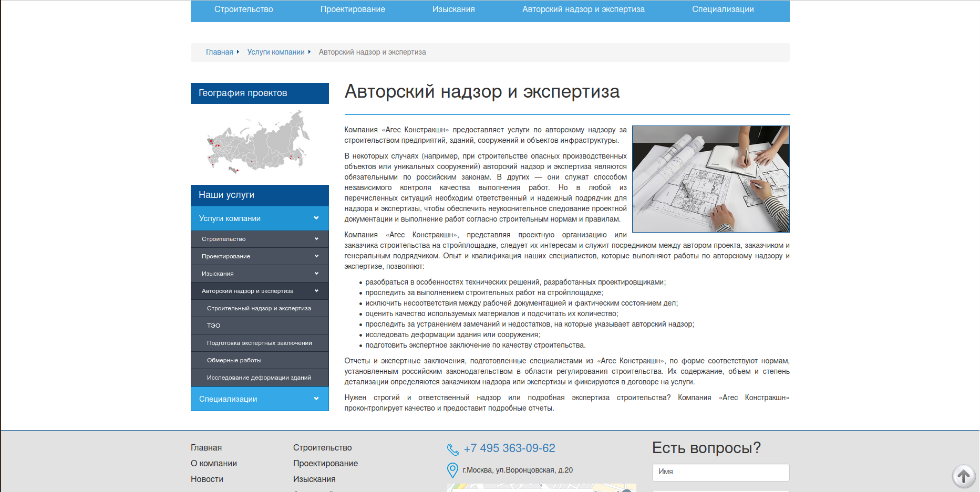Toggle the Изыскания sidebar chevron

click(x=316, y=274)
